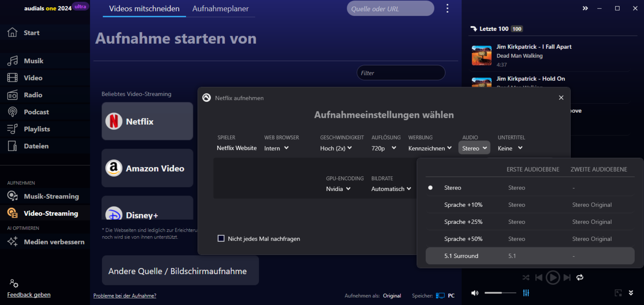Open Musik-Streaming in the sidebar
This screenshot has width=644, height=305.
pos(51,196)
